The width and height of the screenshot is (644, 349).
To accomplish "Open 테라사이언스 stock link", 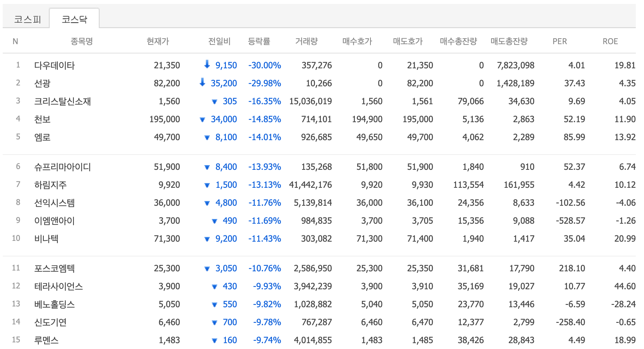I will [59, 286].
